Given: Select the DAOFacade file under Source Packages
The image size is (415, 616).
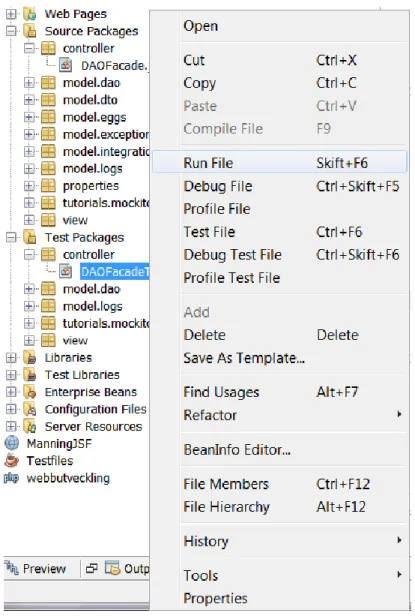Looking at the screenshot, I should tap(115, 65).
